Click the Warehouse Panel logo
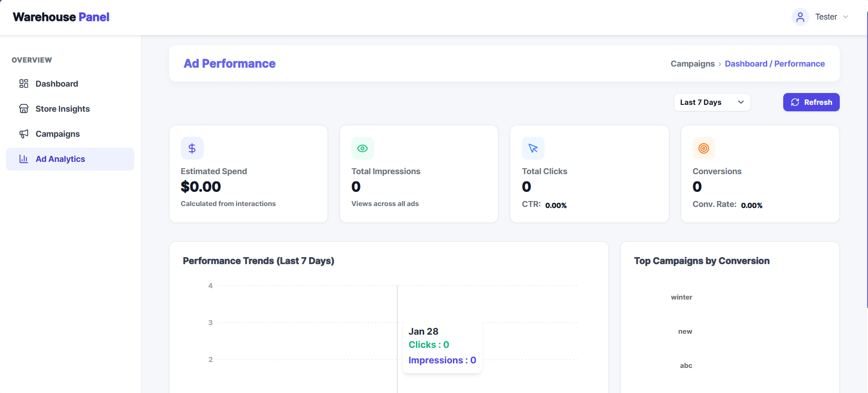Viewport: 868px width, 393px height. (61, 17)
